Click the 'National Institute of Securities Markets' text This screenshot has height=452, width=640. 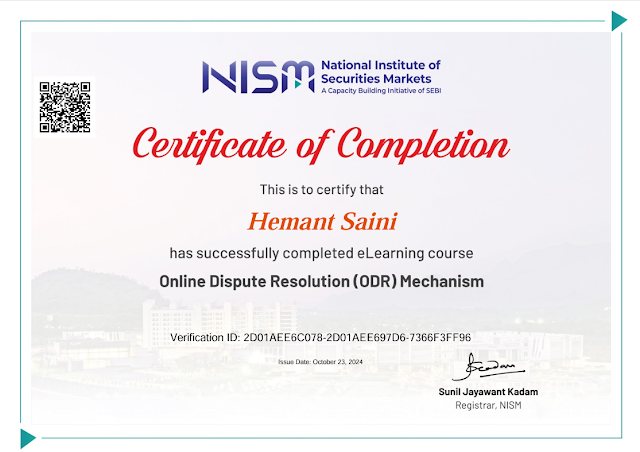(x=381, y=71)
